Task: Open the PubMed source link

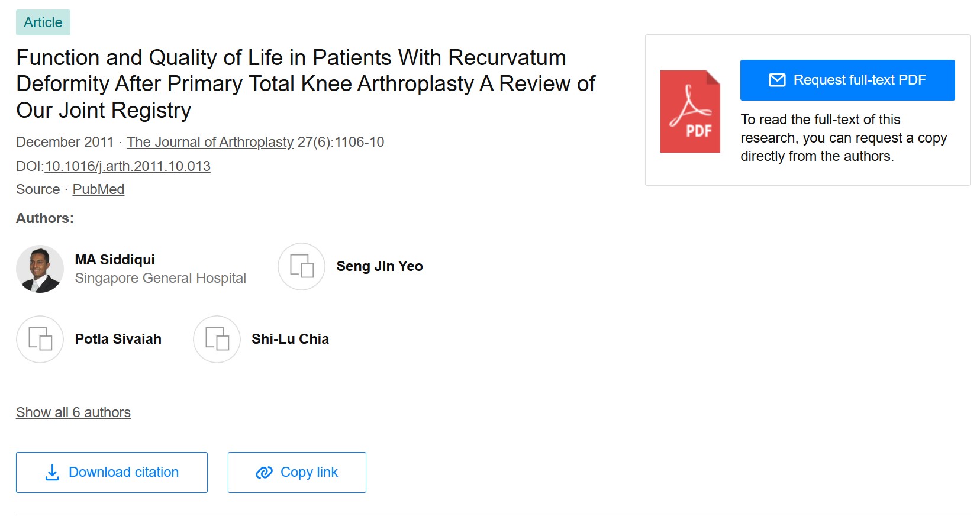Action: 98,189
